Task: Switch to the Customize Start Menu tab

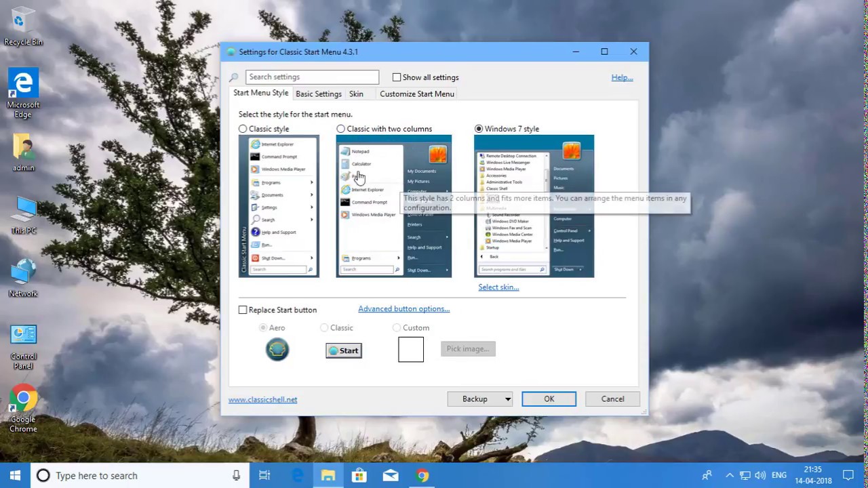Action: click(x=417, y=94)
